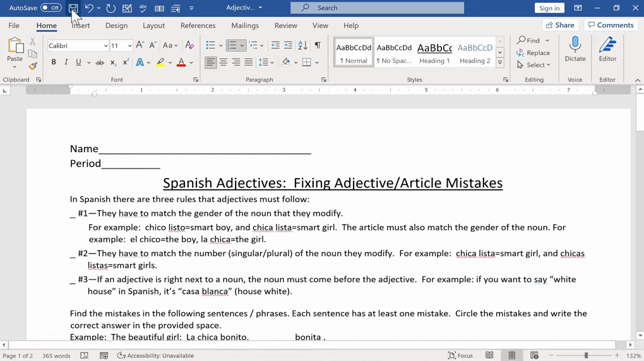644x361 pixels.
Task: Click the Share button
Action: [560, 25]
